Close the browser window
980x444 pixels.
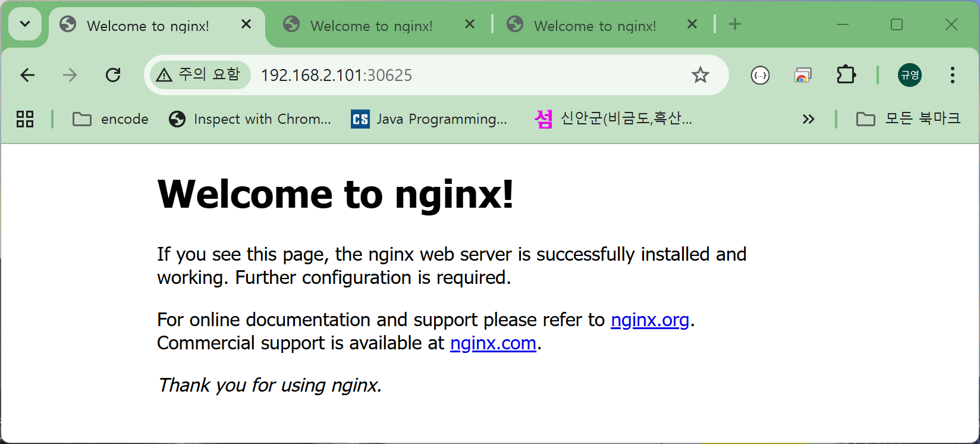[951, 24]
